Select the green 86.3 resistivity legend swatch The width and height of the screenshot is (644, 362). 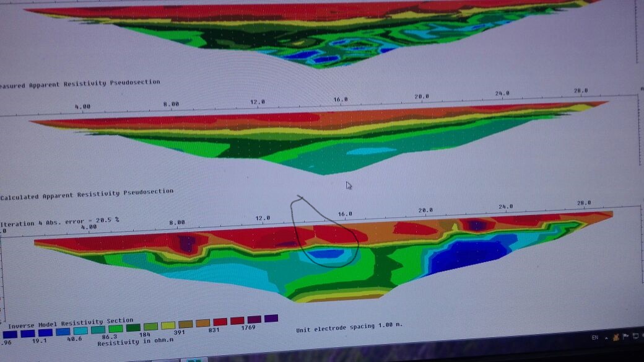click(x=115, y=329)
